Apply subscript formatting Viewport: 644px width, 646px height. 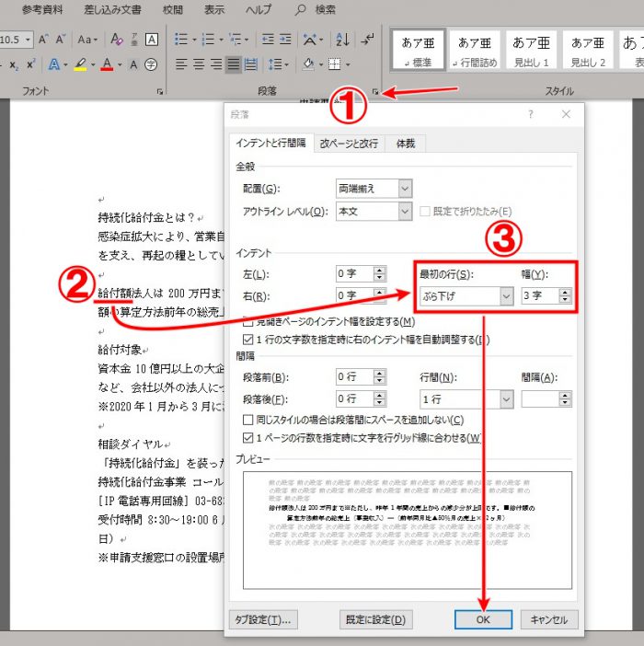(14, 64)
